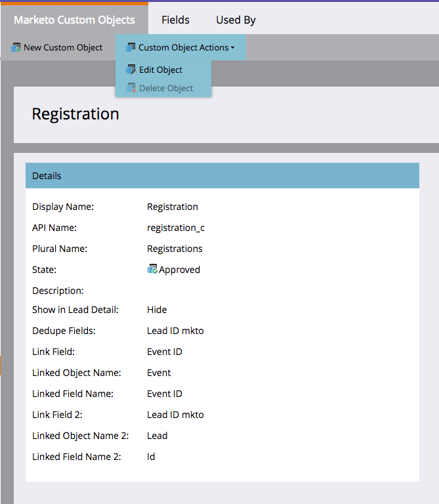Click the Linked Object Name 2 value Lead

point(157,436)
